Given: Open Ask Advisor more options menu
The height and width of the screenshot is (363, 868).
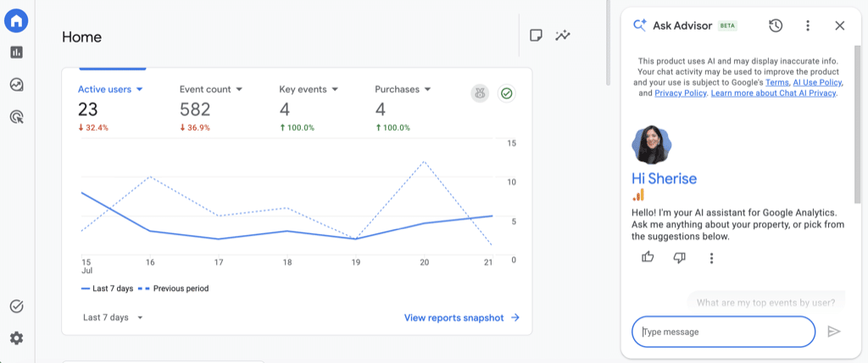Looking at the screenshot, I should pos(808,25).
